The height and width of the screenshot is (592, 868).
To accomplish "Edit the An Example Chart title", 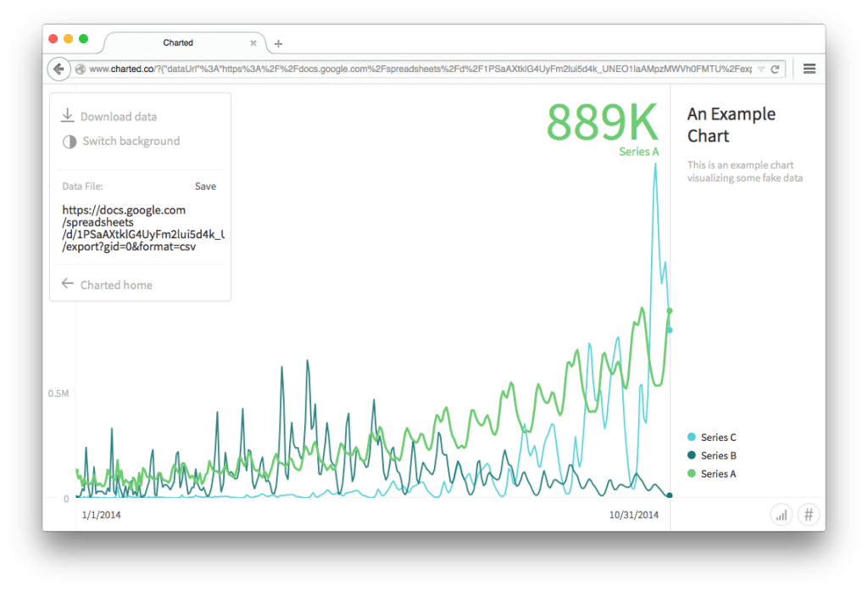I will pyautogui.click(x=732, y=126).
